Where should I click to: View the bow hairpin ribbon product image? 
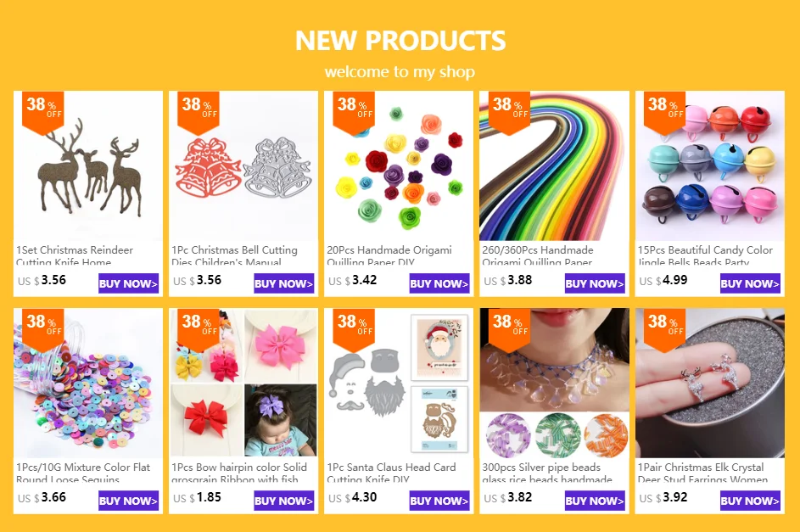tap(243, 383)
